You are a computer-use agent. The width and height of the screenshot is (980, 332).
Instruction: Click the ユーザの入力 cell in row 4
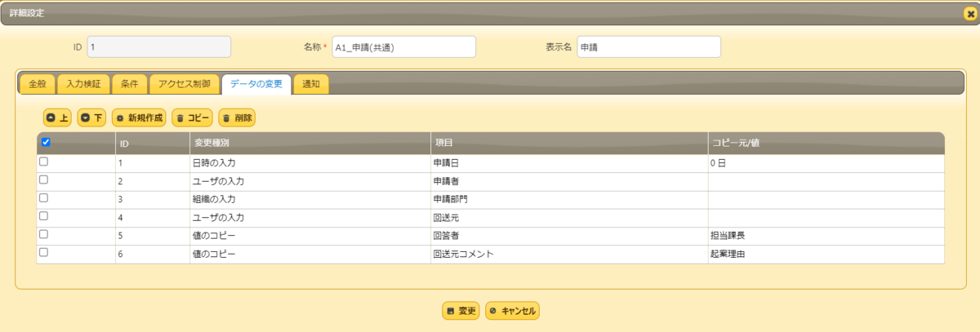point(310,218)
